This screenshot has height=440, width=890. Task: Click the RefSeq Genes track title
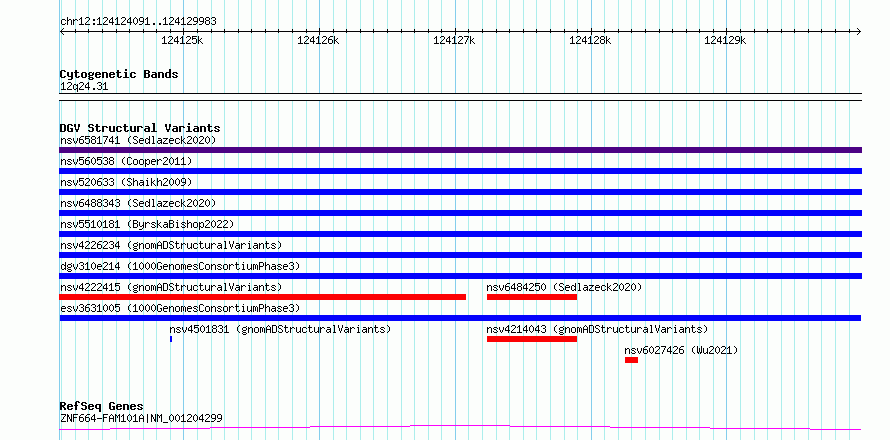pos(102,407)
